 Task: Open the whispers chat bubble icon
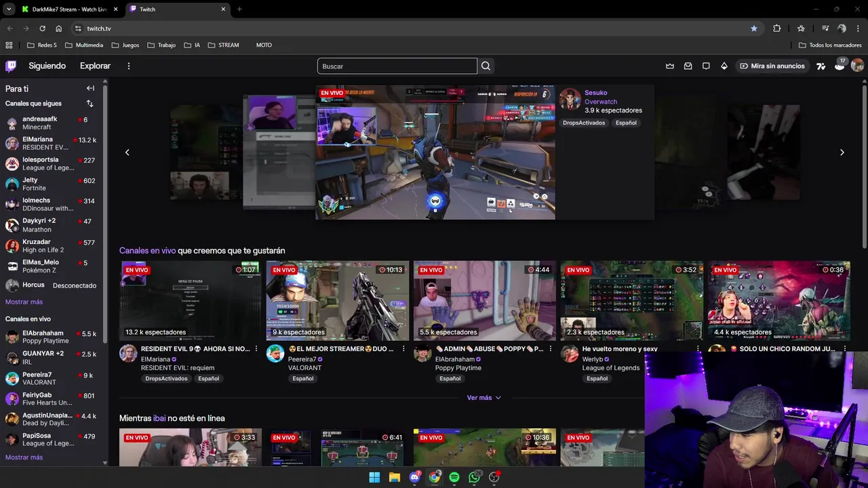click(x=706, y=66)
